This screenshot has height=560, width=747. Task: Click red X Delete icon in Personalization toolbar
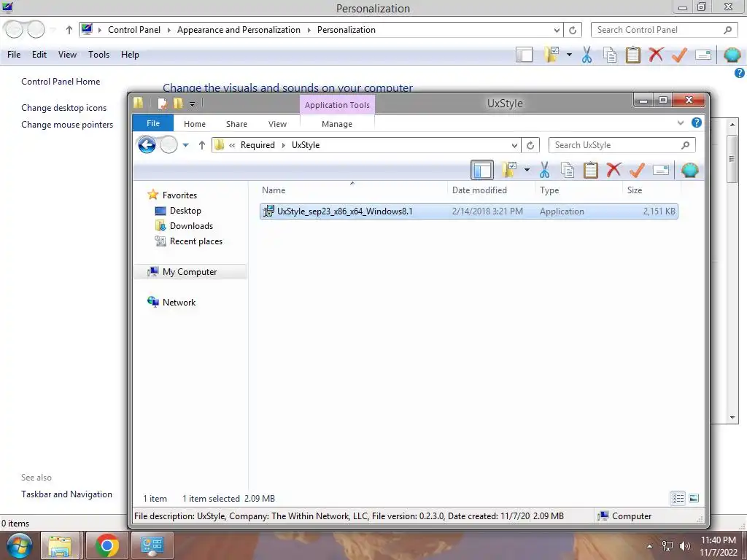(x=656, y=54)
